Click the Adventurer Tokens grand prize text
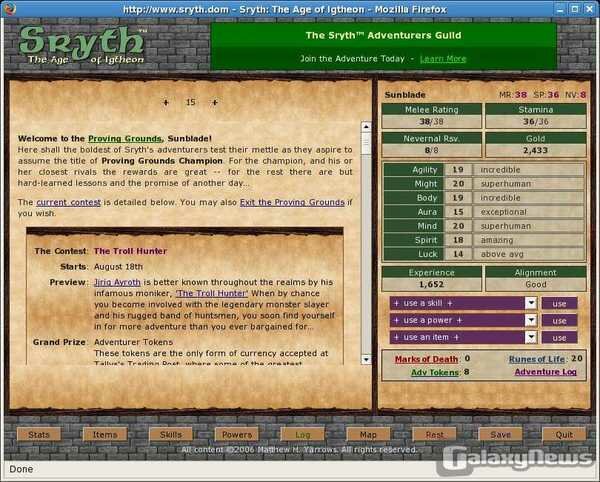The image size is (600, 482). pos(134,342)
